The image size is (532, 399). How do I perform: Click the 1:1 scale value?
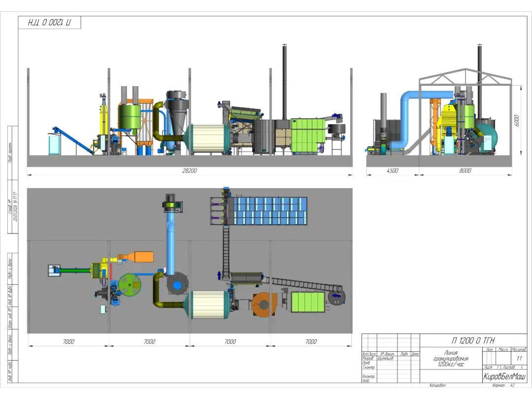[519, 358]
